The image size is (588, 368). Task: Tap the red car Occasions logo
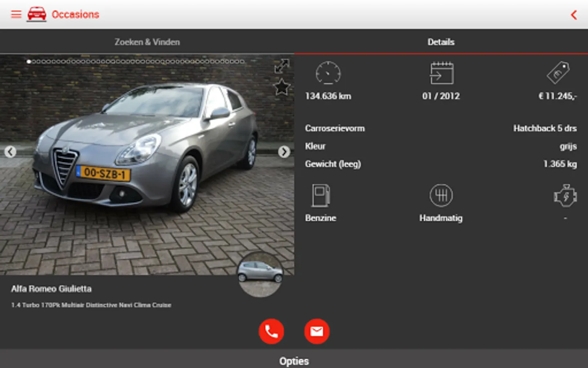(37, 14)
